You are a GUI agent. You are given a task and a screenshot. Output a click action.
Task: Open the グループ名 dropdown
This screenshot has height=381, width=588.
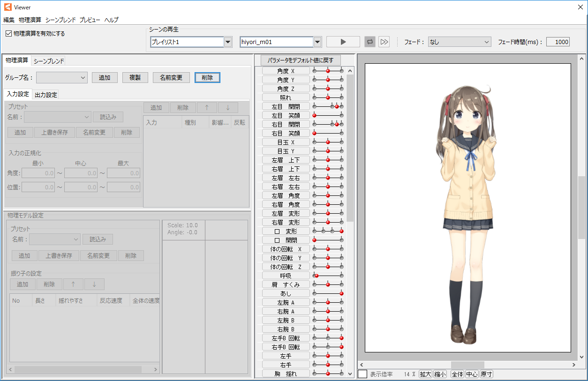coord(62,77)
